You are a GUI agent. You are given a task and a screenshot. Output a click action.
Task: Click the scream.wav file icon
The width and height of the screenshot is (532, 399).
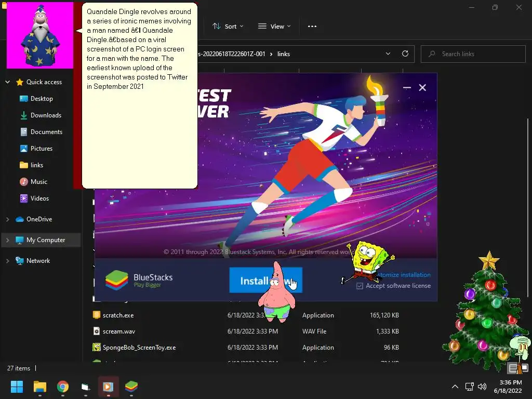pos(97,331)
